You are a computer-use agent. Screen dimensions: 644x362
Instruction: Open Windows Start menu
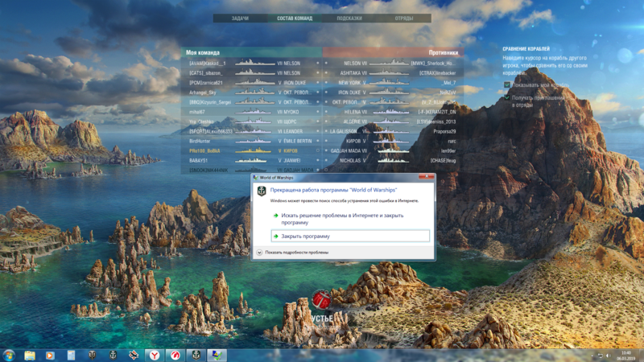click(x=8, y=355)
